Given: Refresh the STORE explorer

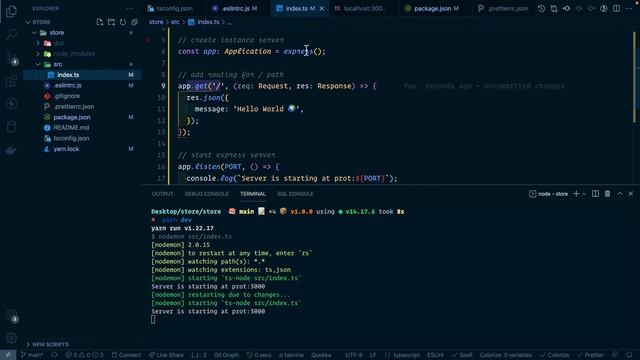Looking at the screenshot, I should pos(122,22).
